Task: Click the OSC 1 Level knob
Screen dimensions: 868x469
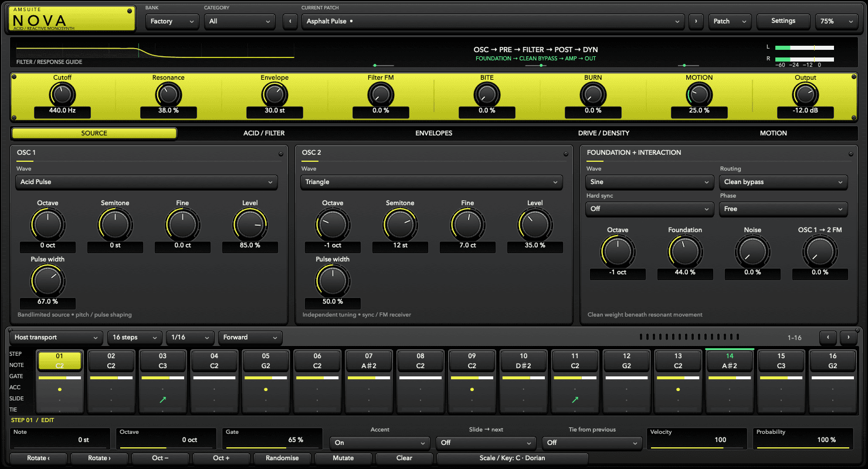Action: click(250, 224)
